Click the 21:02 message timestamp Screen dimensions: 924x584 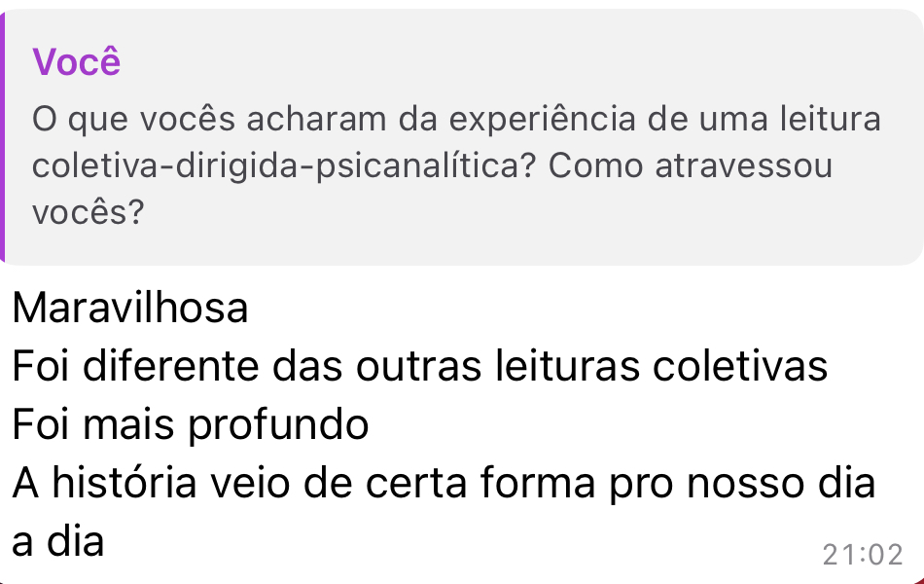862,555
